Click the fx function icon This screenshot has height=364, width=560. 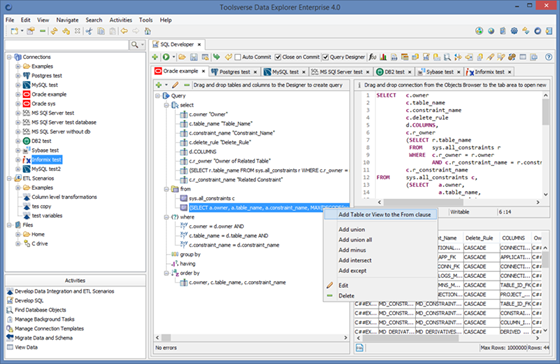(x=372, y=57)
